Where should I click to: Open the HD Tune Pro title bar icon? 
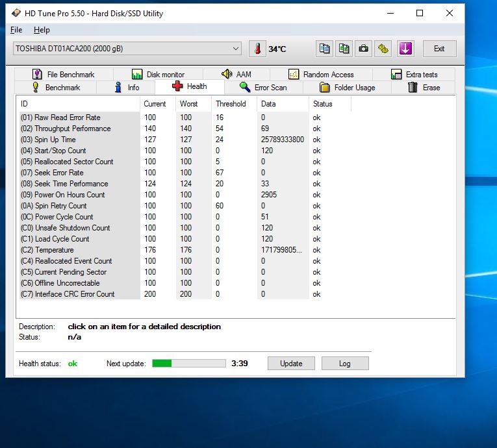pos(15,13)
